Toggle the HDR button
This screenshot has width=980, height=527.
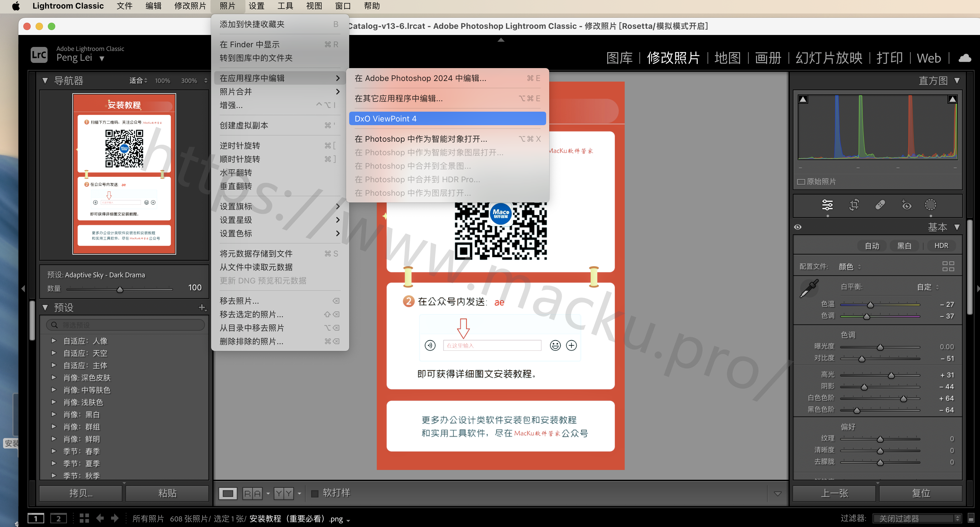[x=941, y=246]
